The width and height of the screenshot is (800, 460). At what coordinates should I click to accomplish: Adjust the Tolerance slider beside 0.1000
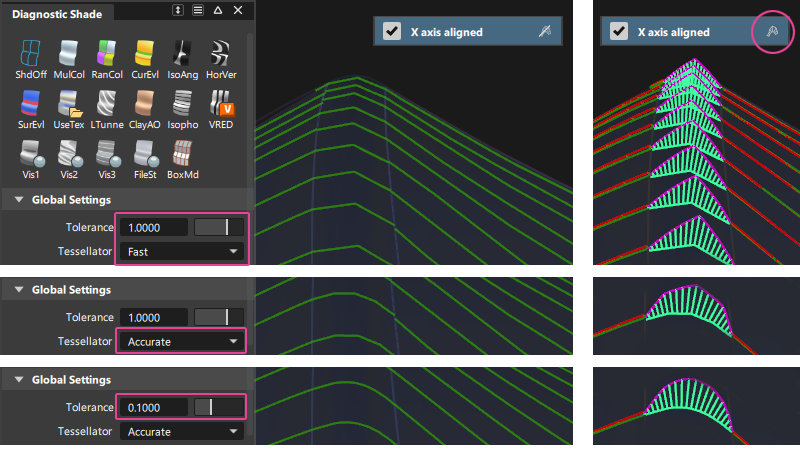[219, 407]
